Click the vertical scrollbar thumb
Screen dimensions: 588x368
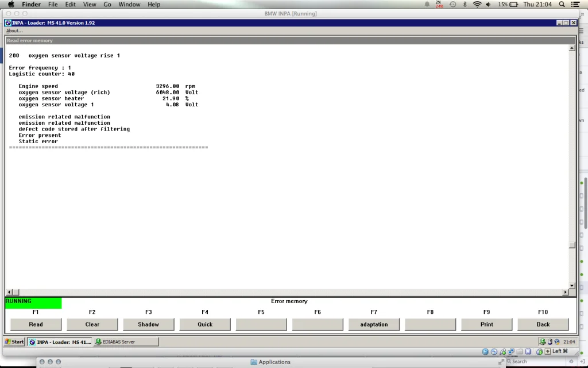pos(572,245)
